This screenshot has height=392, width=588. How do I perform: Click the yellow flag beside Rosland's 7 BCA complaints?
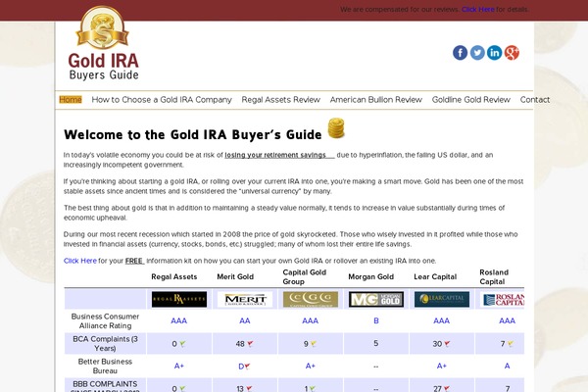[511, 344]
